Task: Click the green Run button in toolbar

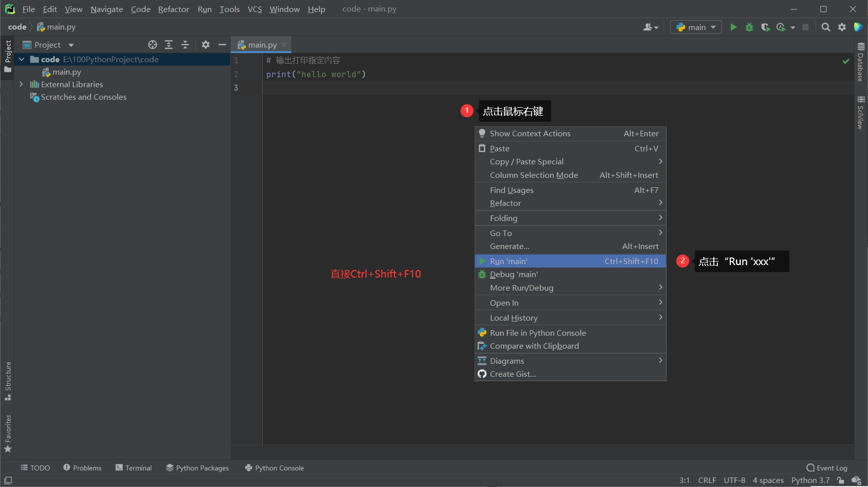Action: click(x=733, y=27)
